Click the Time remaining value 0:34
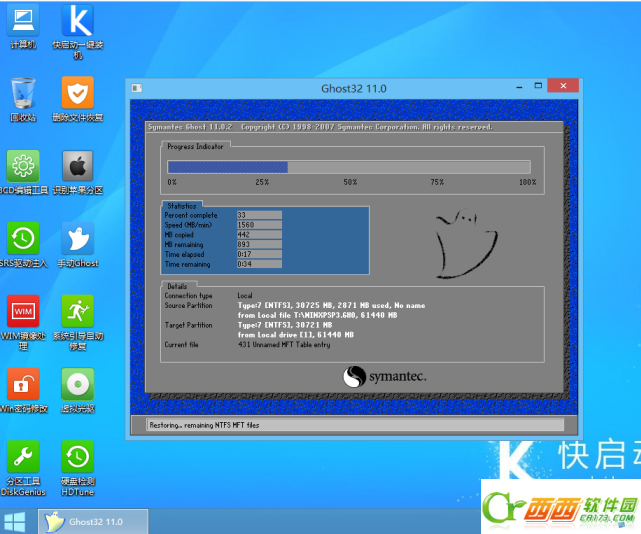This screenshot has width=641, height=534. [259, 264]
